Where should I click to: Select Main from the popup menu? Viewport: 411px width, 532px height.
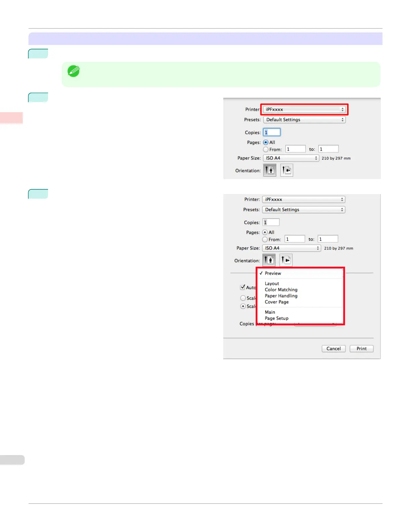pos(300,312)
